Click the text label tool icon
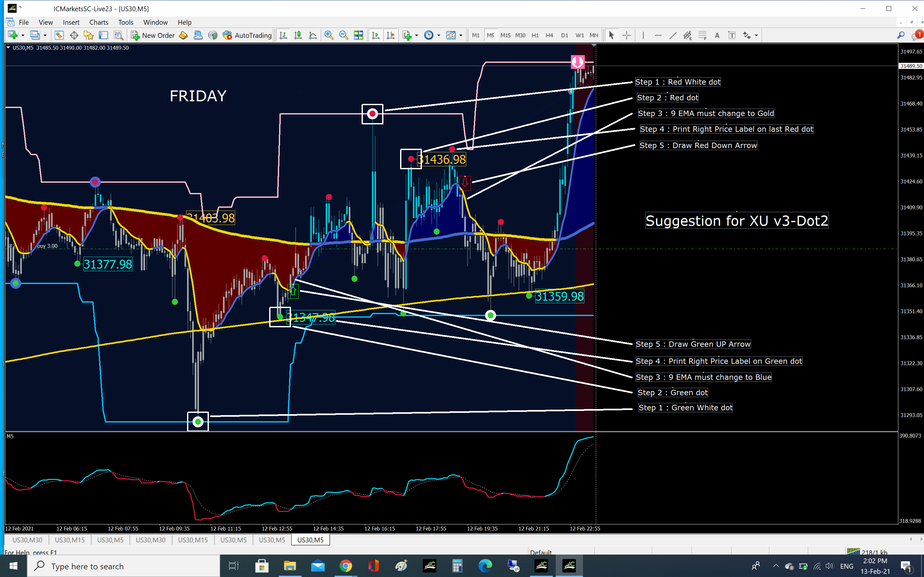This screenshot has height=577, width=924. (732, 36)
